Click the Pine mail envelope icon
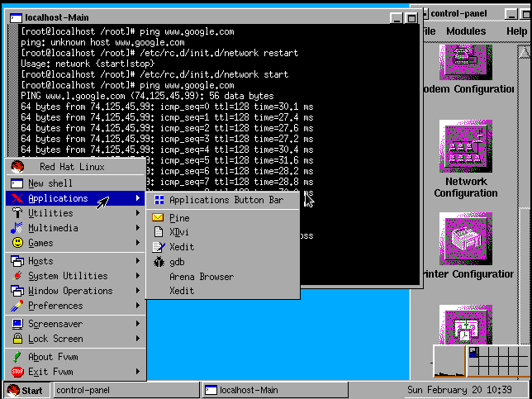This screenshot has width=532, height=399. coord(157,218)
